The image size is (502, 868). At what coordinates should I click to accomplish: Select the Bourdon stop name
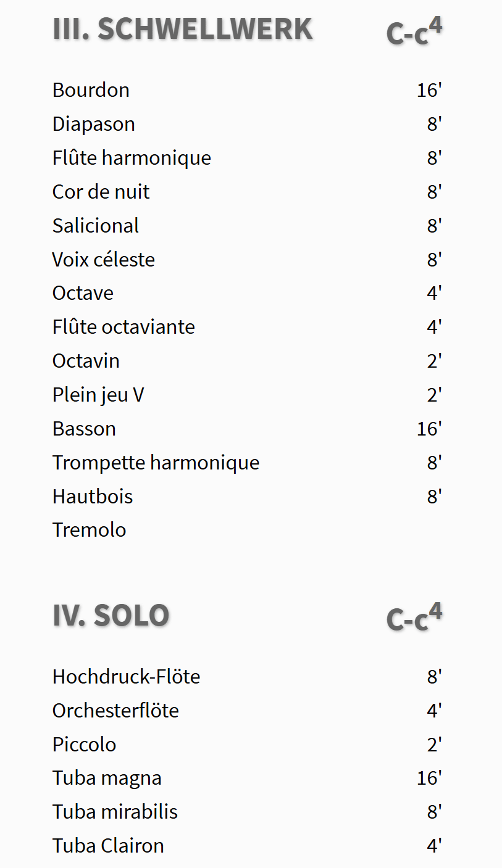(x=91, y=90)
